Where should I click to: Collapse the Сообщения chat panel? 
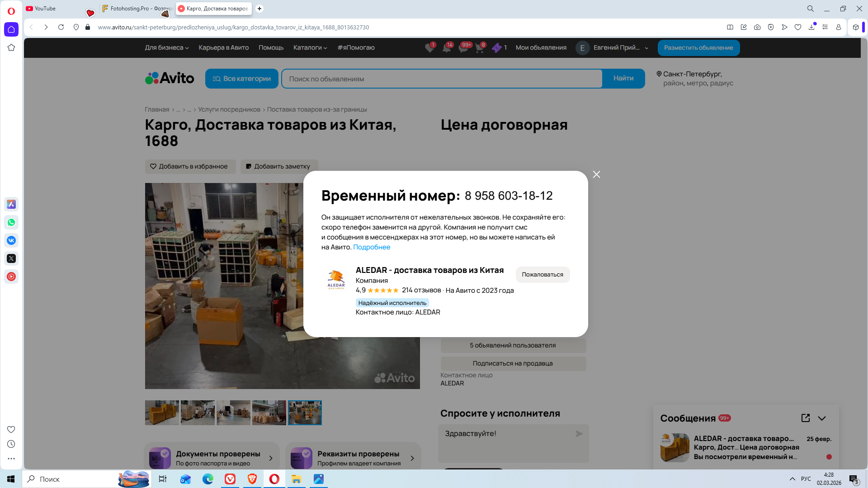point(822,418)
